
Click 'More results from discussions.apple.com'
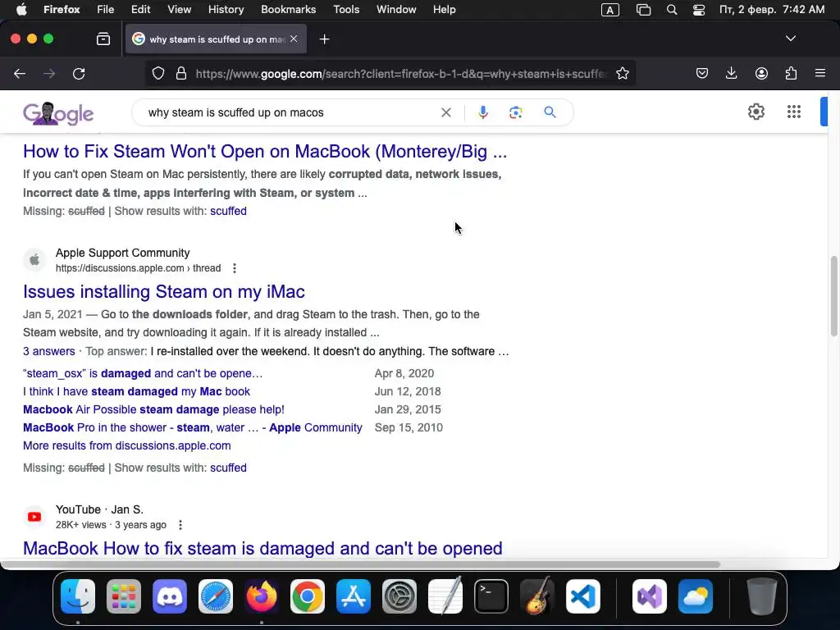(127, 445)
